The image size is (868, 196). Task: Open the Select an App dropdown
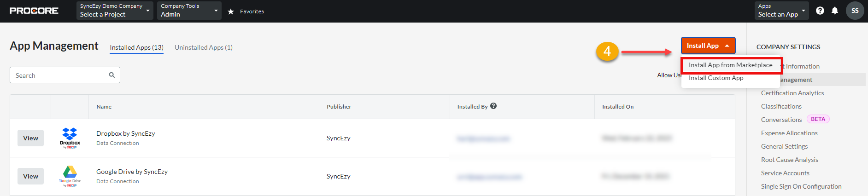coord(782,11)
